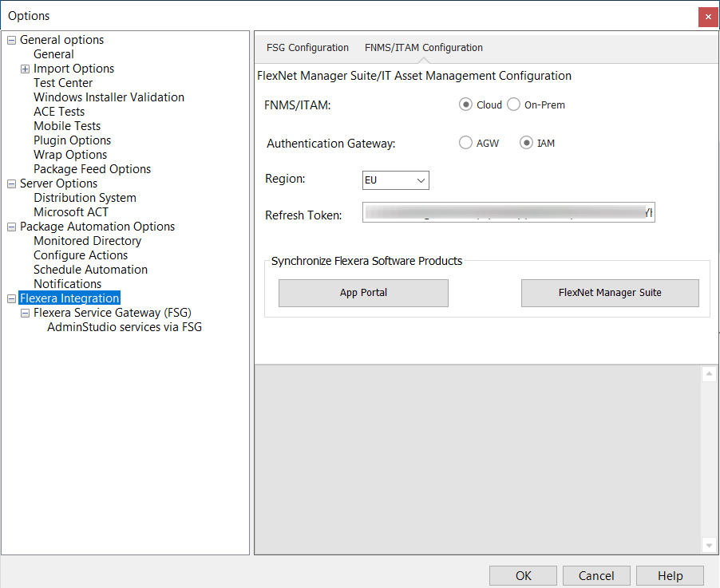Select Import Options tree item
This screenshot has width=720, height=588.
click(73, 69)
